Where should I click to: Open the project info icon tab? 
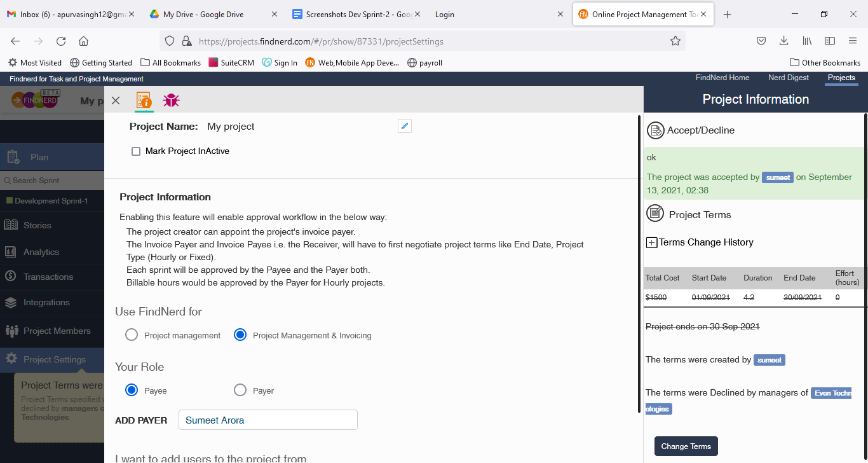point(144,100)
